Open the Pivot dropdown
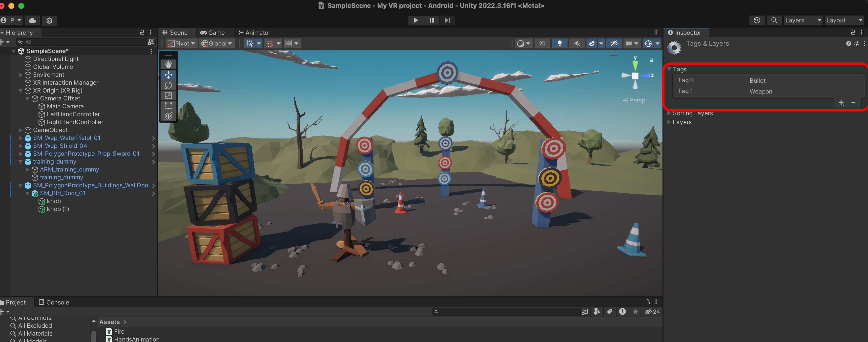Screen dimensions: 868x342 (x=181, y=43)
